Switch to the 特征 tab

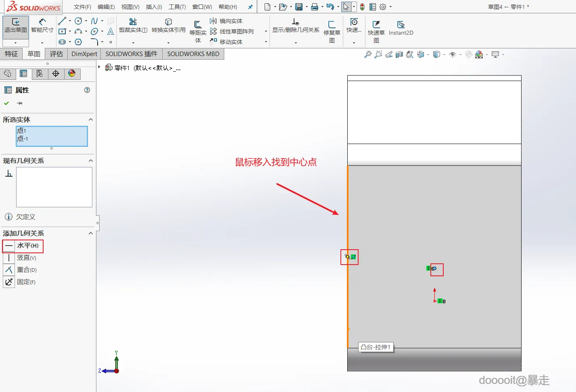11,54
